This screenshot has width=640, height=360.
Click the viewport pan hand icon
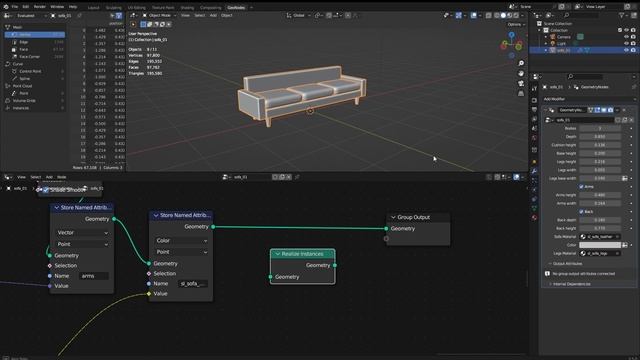(x=521, y=73)
